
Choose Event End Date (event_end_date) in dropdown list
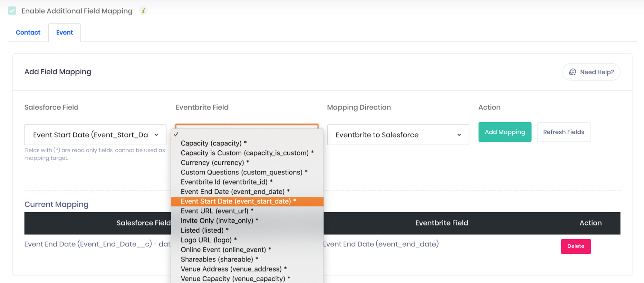click(247, 192)
